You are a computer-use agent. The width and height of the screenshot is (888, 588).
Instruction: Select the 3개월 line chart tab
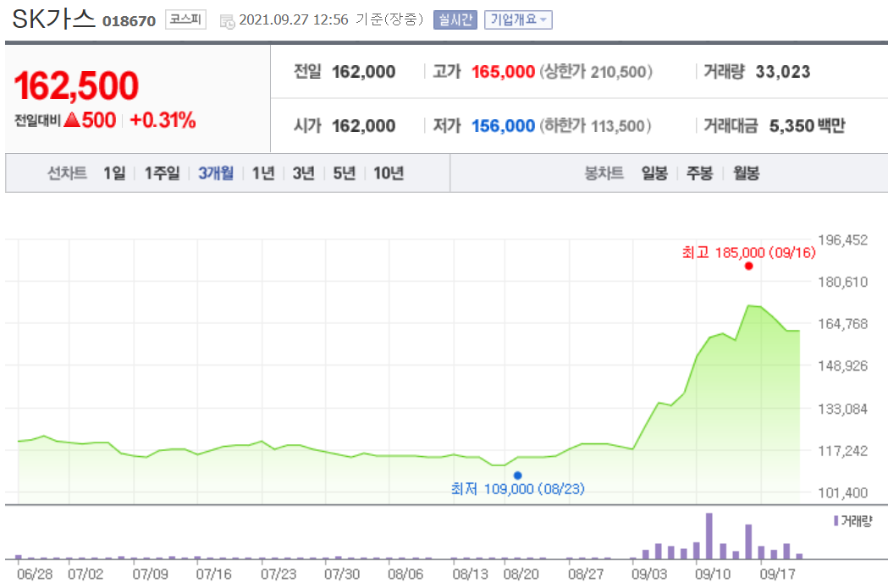(x=216, y=173)
